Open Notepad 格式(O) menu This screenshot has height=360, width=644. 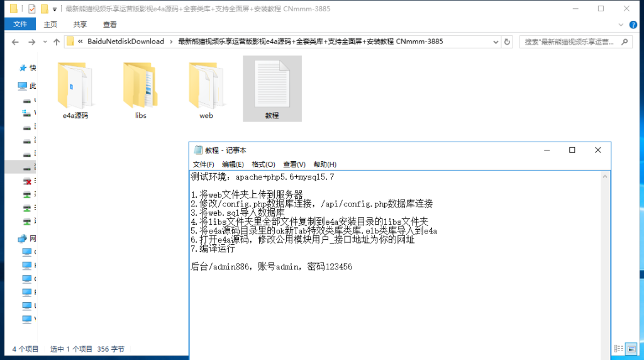click(264, 164)
